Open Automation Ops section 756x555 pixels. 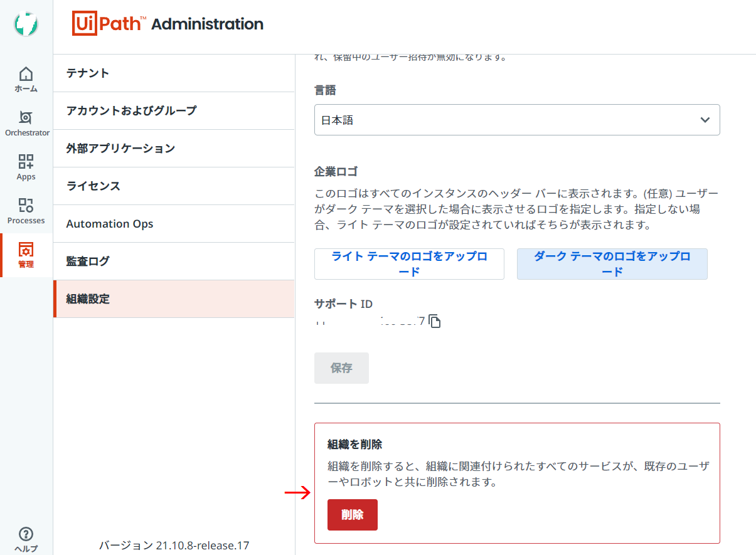point(174,224)
